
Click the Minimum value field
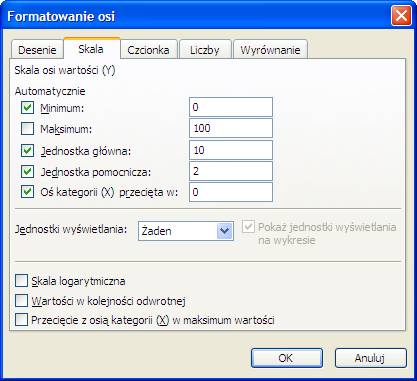tap(231, 107)
